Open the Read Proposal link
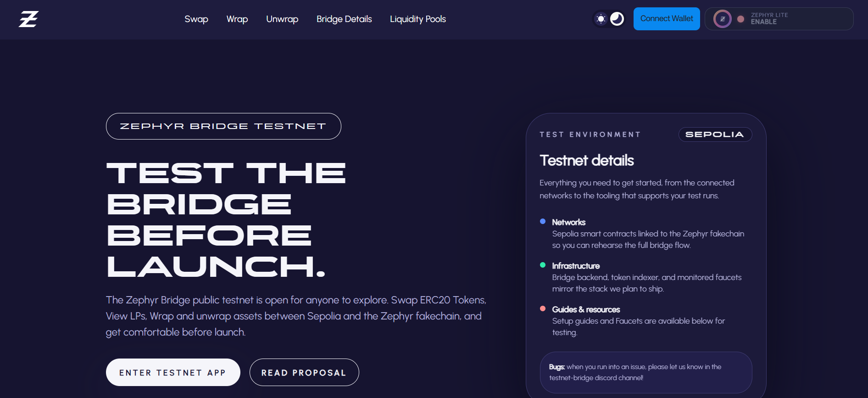 coord(304,372)
